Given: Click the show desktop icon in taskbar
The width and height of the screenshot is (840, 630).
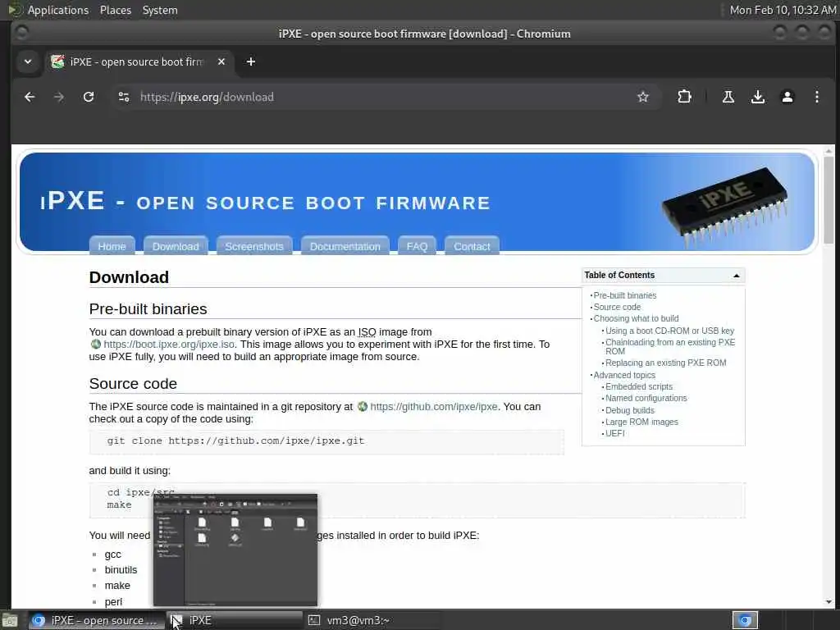Looking at the screenshot, I should click(10, 620).
